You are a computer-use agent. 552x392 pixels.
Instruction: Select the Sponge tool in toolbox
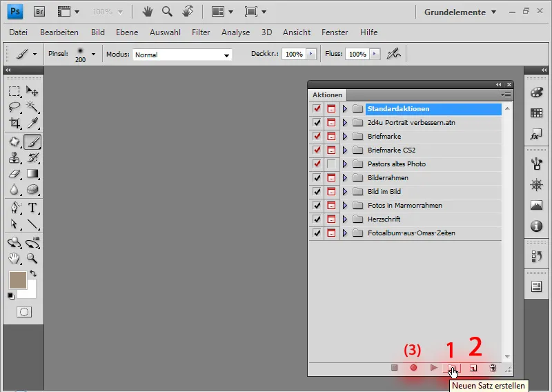(32, 190)
